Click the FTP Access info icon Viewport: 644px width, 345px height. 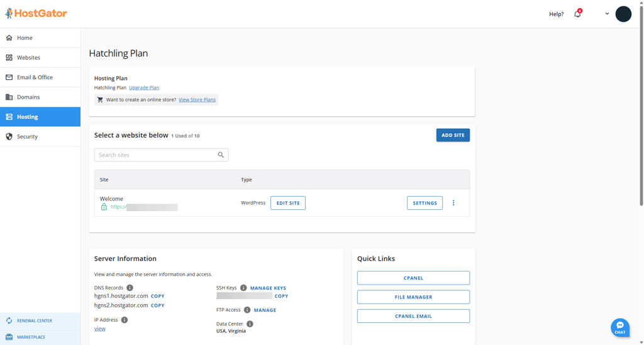pos(247,310)
